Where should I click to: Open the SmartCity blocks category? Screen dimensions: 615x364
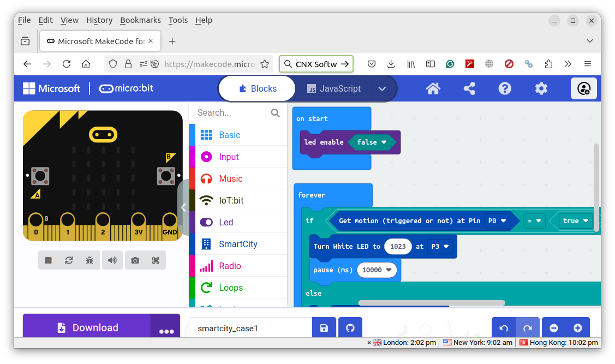pos(238,244)
